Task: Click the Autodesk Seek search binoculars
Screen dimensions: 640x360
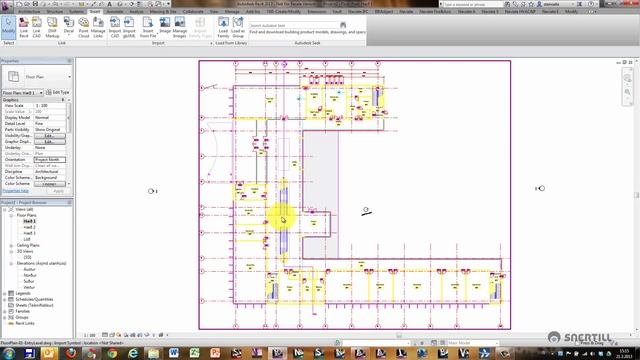Action: click(343, 25)
